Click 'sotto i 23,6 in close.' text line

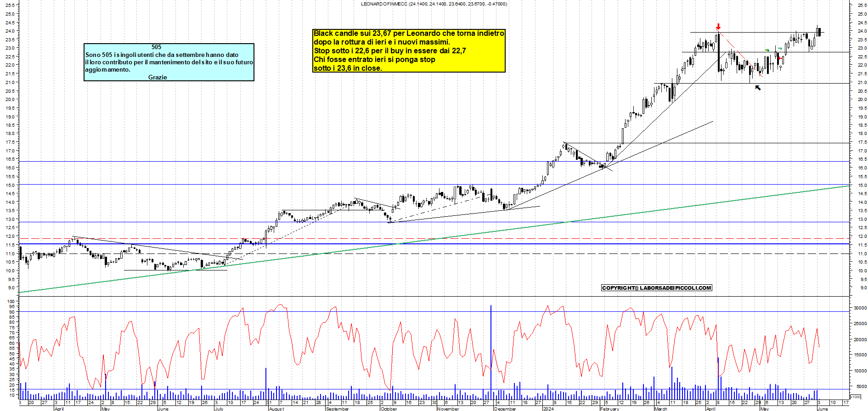(348, 68)
